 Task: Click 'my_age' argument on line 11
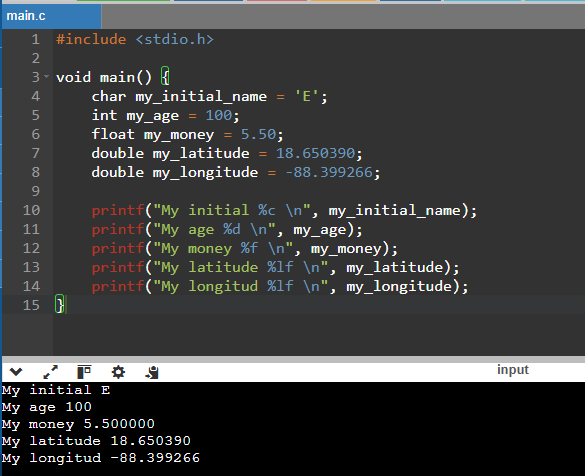pyautogui.click(x=320, y=230)
